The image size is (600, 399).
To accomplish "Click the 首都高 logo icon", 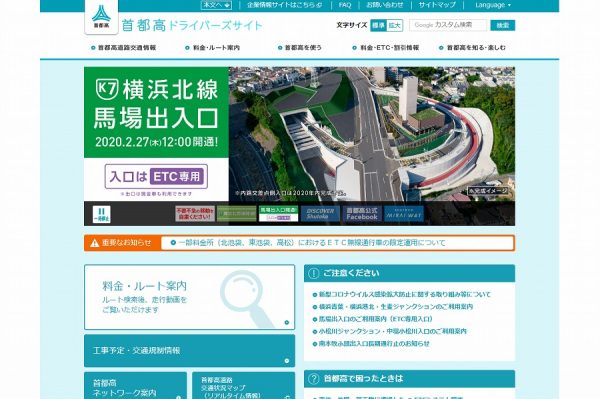I will (x=101, y=17).
